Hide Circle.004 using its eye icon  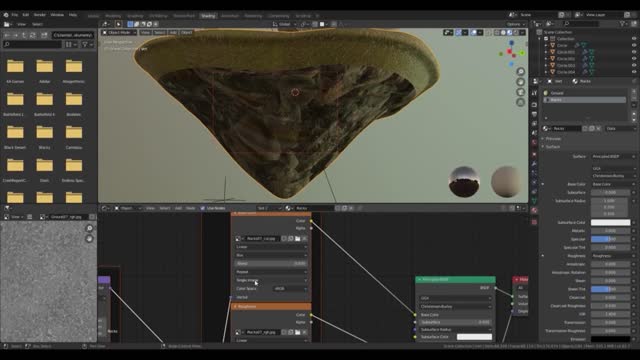point(634,71)
